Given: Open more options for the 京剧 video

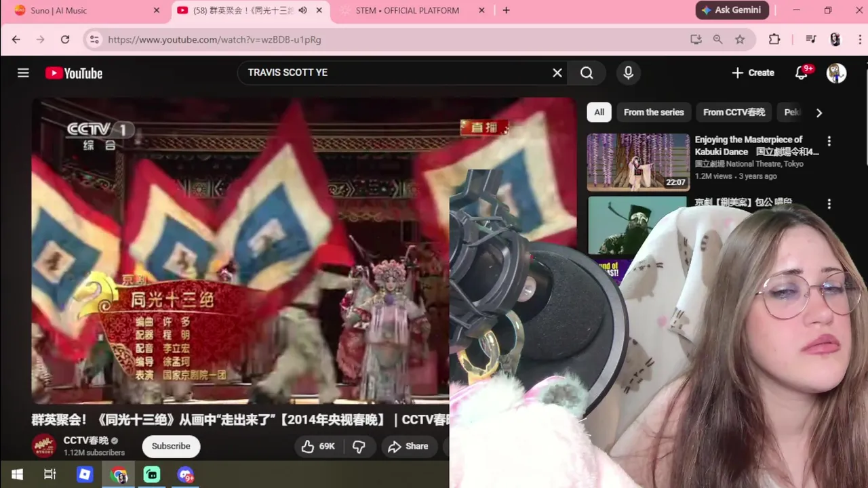Looking at the screenshot, I should (829, 203).
